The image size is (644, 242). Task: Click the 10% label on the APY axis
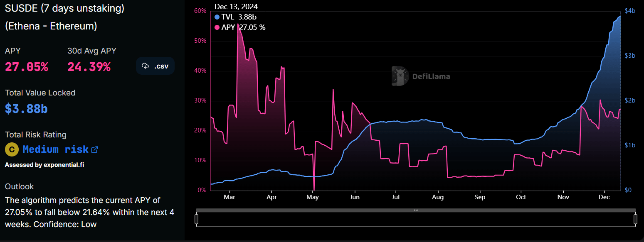(x=200, y=160)
